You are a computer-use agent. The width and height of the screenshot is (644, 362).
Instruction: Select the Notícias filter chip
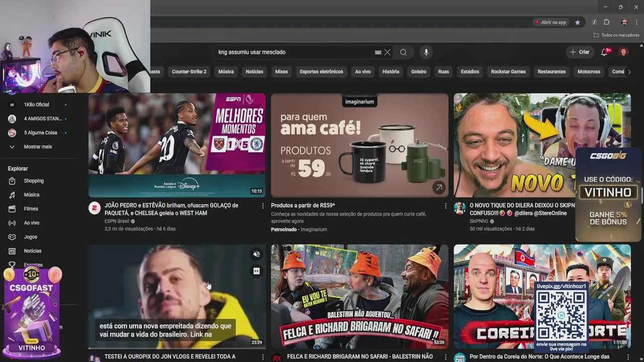[x=254, y=72]
